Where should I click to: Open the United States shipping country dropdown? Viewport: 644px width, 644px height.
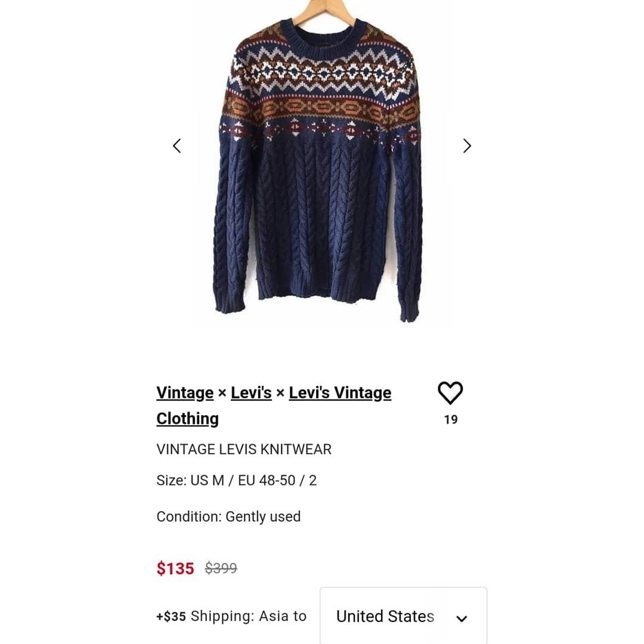[x=403, y=615]
